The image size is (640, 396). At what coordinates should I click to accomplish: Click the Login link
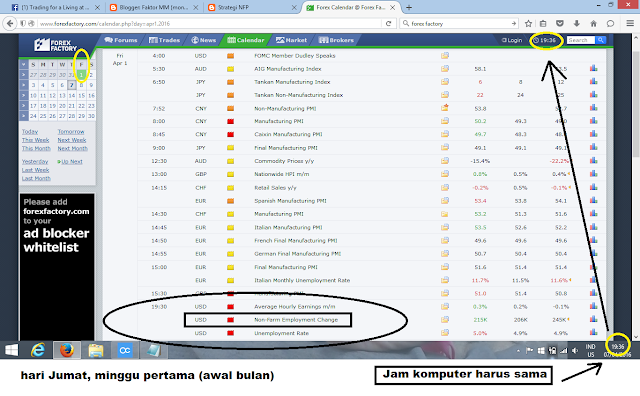[x=512, y=40]
